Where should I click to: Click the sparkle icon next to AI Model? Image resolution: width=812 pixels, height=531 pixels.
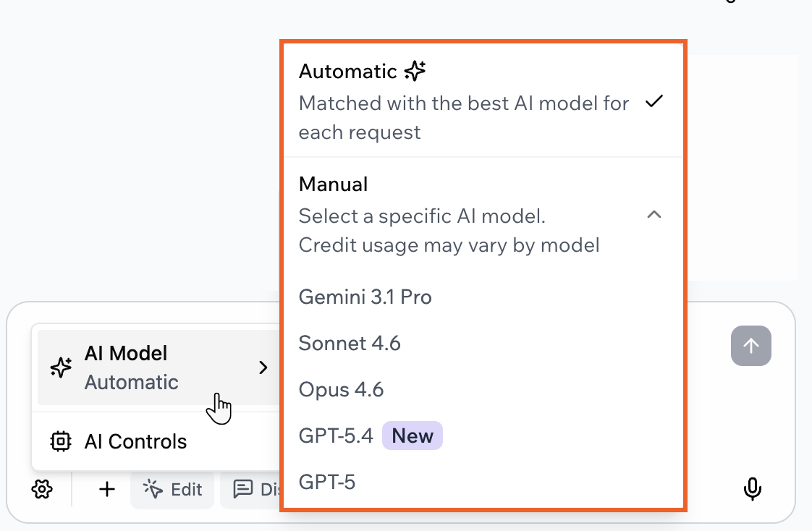click(61, 367)
